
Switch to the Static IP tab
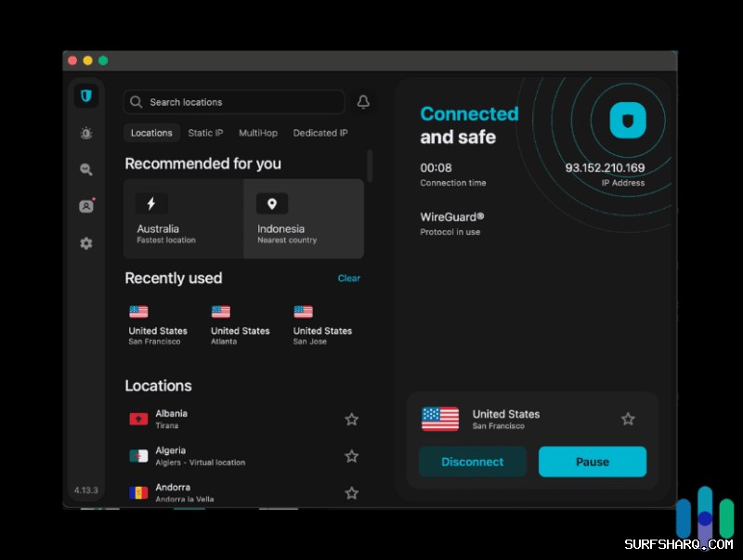[205, 133]
